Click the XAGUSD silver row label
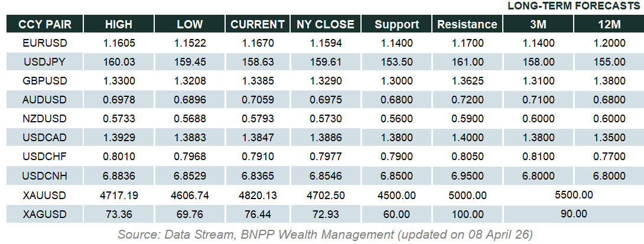This screenshot has height=244, width=644. 44,214
